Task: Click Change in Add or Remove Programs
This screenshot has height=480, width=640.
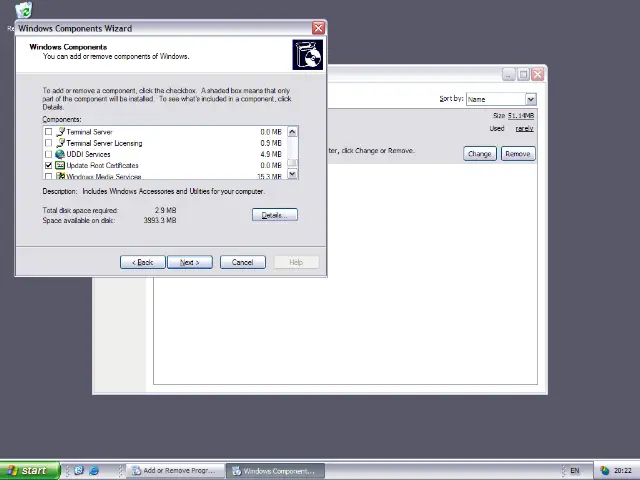Action: (480, 154)
